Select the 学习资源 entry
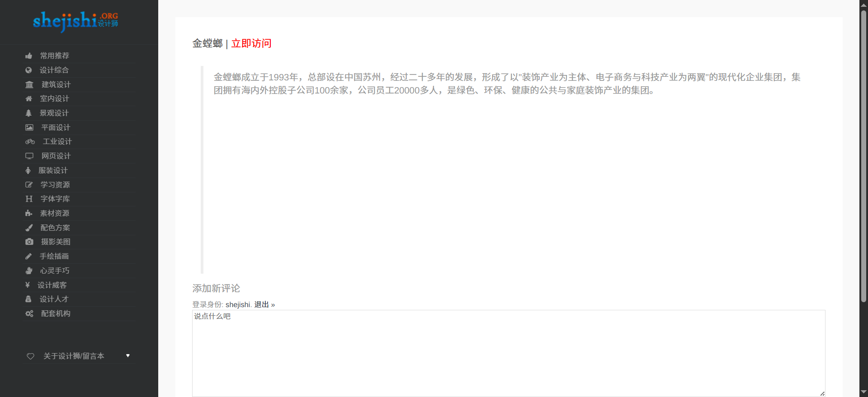Screen dimensions: 868x397 click(55, 185)
